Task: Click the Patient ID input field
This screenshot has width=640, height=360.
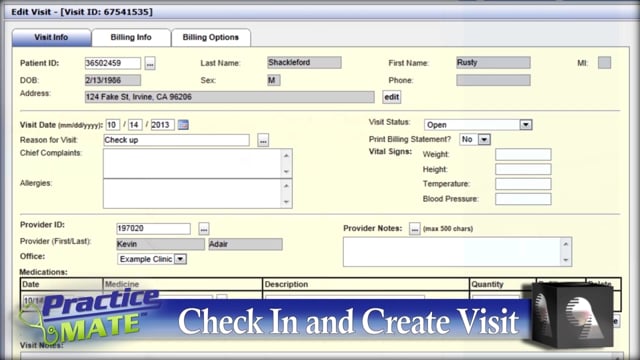Action: pos(113,63)
